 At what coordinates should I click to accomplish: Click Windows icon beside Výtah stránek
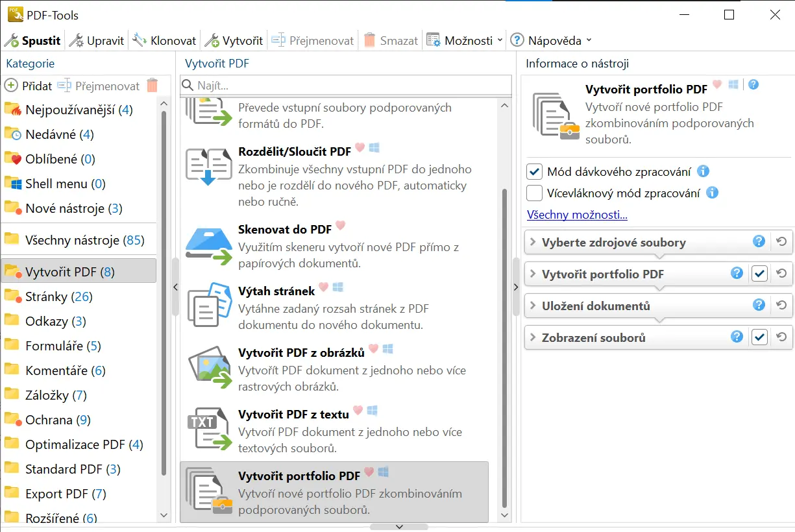pos(337,287)
